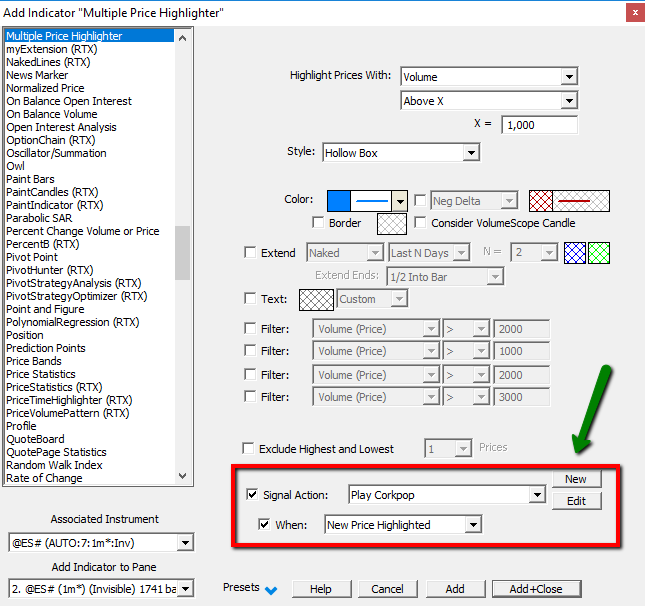
Task: Open the Presets chevron menu
Action: click(x=271, y=590)
